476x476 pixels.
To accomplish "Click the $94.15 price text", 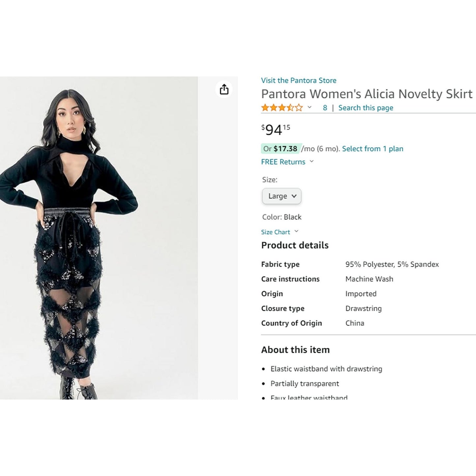I will (x=276, y=130).
